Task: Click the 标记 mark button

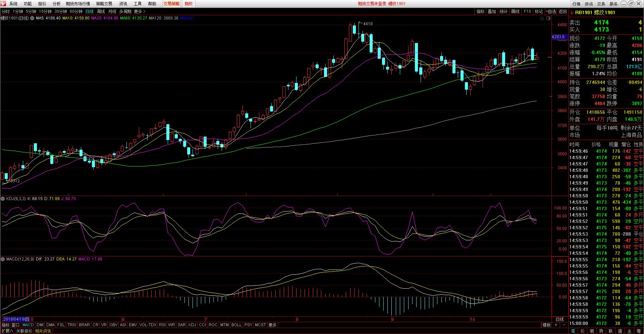Action: (x=539, y=11)
